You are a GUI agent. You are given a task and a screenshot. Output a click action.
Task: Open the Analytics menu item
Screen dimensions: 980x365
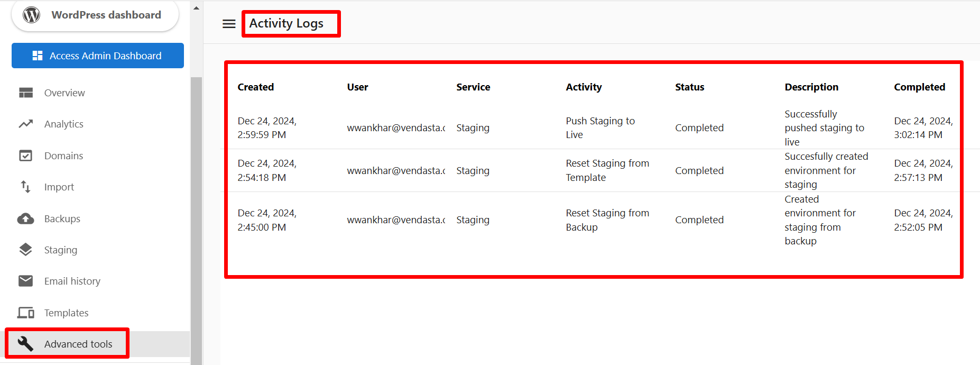tap(64, 124)
